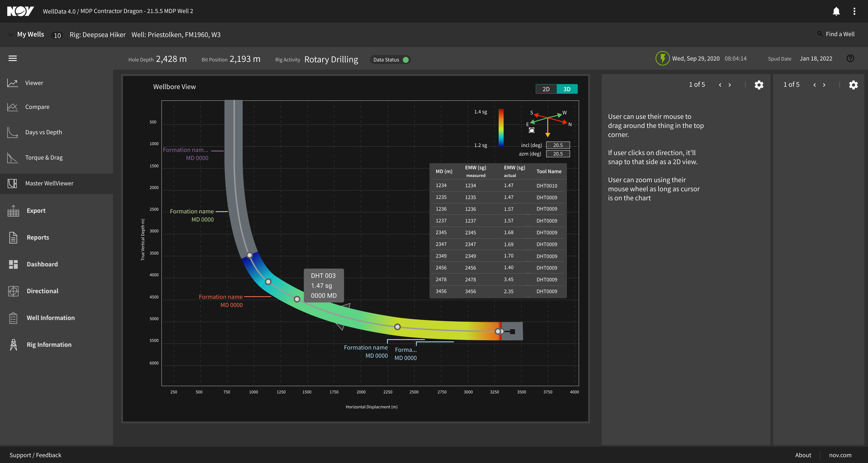Click the Export grid icon
Screen dimensions: 868x463
(13, 210)
